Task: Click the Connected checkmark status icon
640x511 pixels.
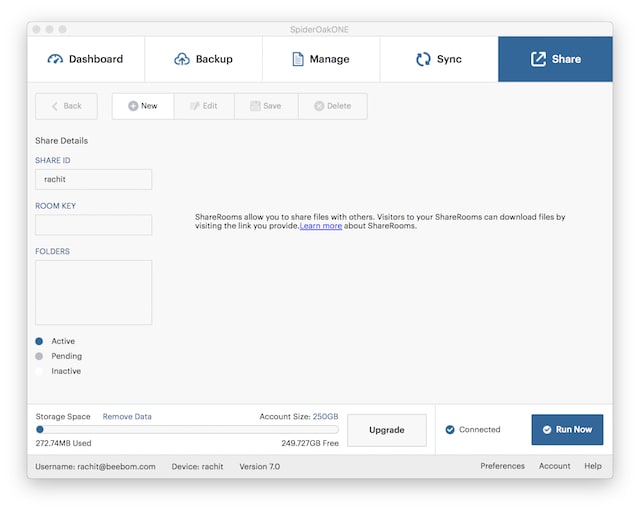Action: 450,430
